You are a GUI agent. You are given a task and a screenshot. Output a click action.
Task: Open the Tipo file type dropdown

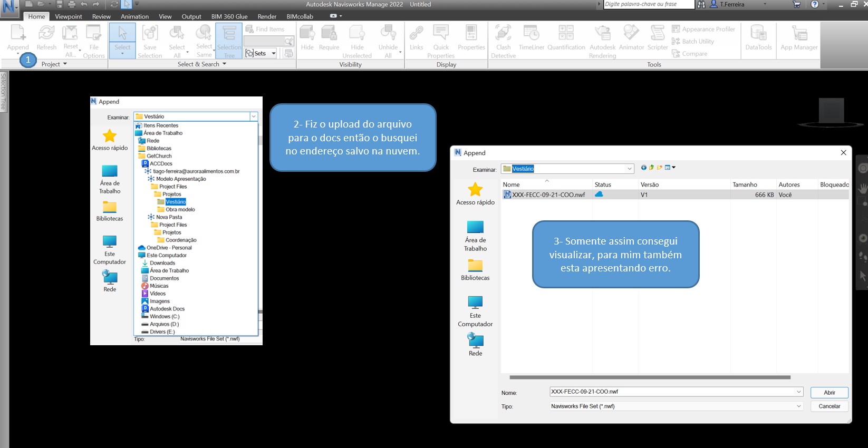point(799,406)
